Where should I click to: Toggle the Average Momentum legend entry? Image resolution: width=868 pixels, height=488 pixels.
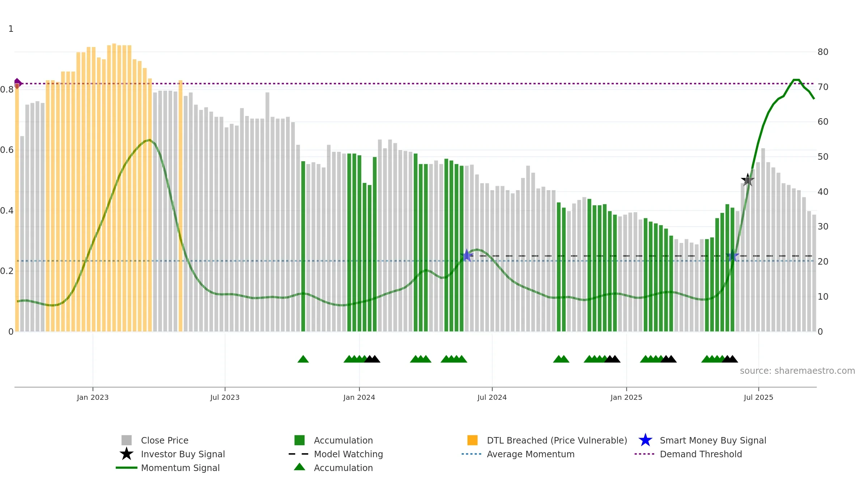(x=518, y=454)
